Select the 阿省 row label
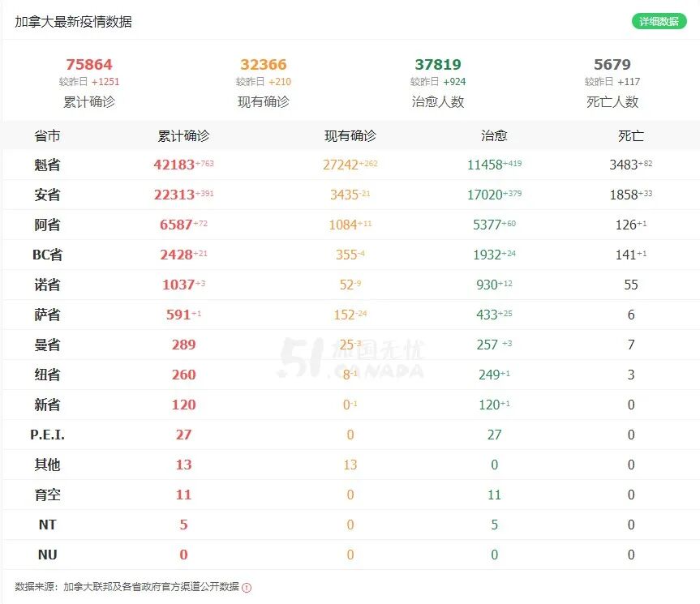 (x=47, y=225)
